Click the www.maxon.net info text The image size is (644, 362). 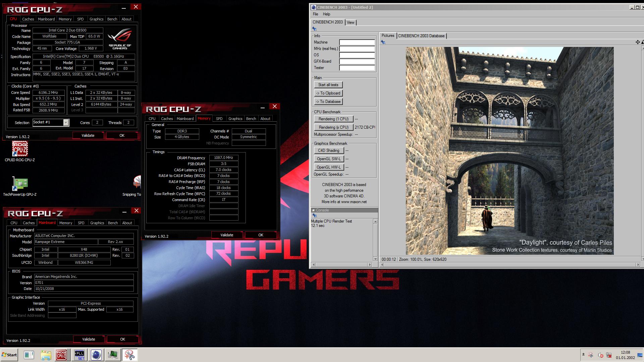click(354, 202)
